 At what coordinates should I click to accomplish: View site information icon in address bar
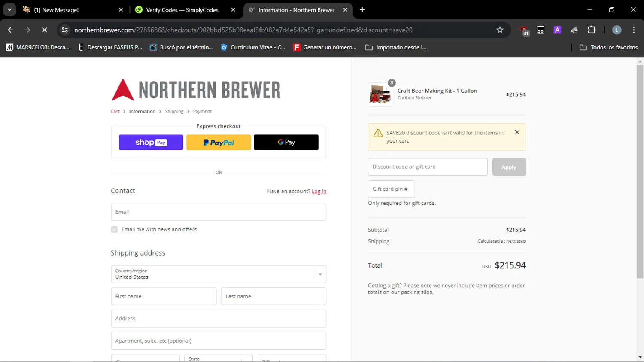point(64,30)
